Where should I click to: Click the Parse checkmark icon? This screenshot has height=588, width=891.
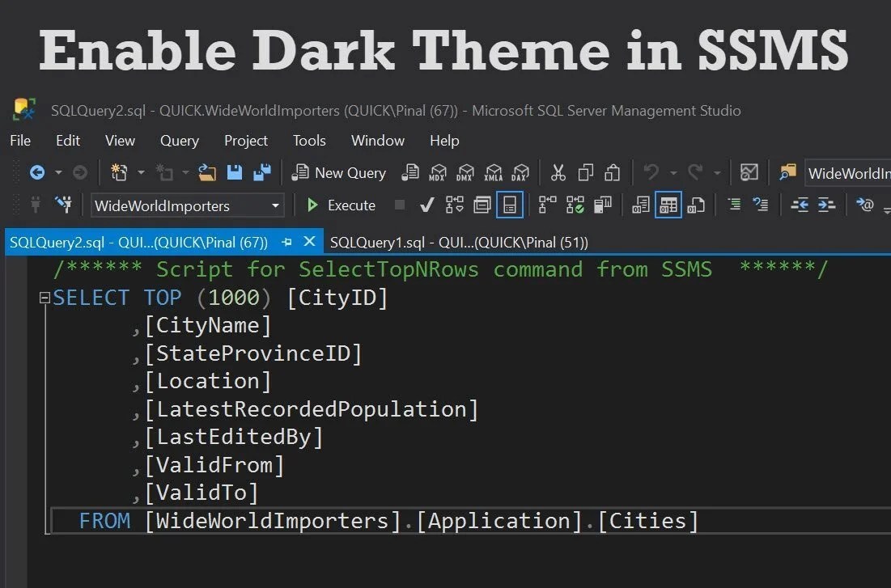pyautogui.click(x=426, y=205)
